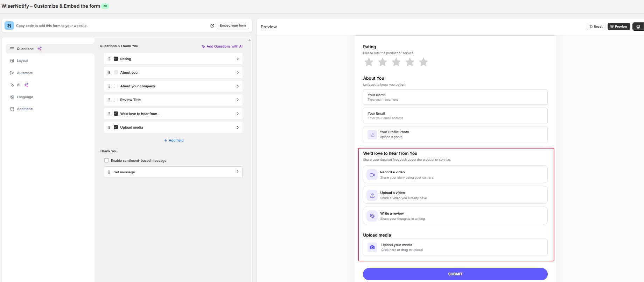Click the upload icon for Your Profile Photo
This screenshot has width=644, height=282.
(x=372, y=135)
